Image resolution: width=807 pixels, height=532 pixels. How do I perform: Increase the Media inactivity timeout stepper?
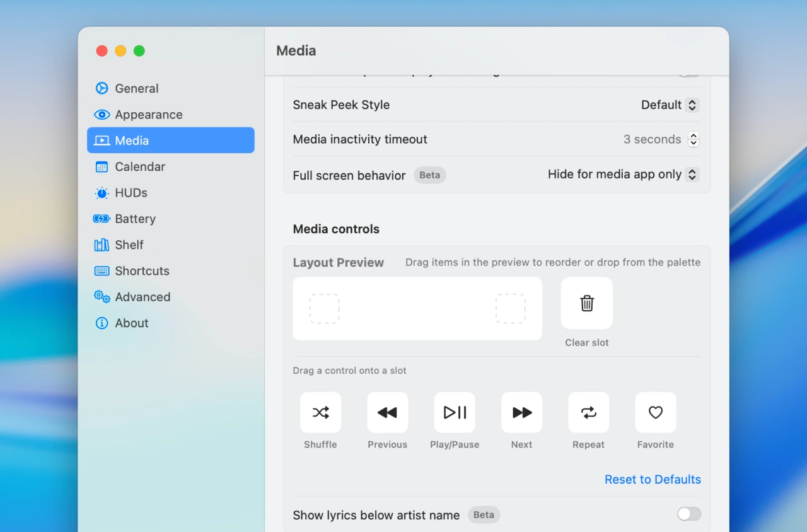pos(693,136)
